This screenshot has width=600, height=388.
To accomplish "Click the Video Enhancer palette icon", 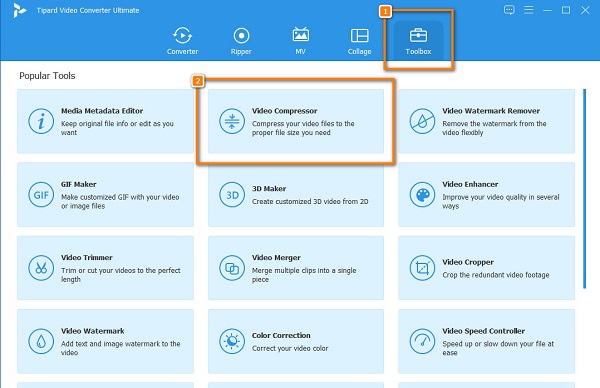I will click(422, 195).
